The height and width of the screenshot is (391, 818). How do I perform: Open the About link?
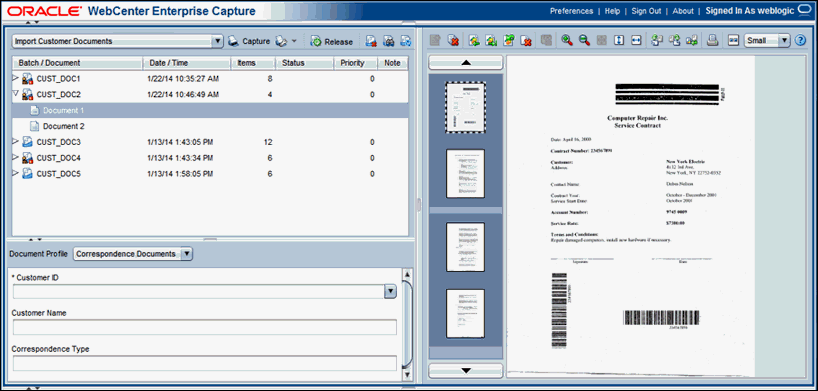[x=683, y=11]
